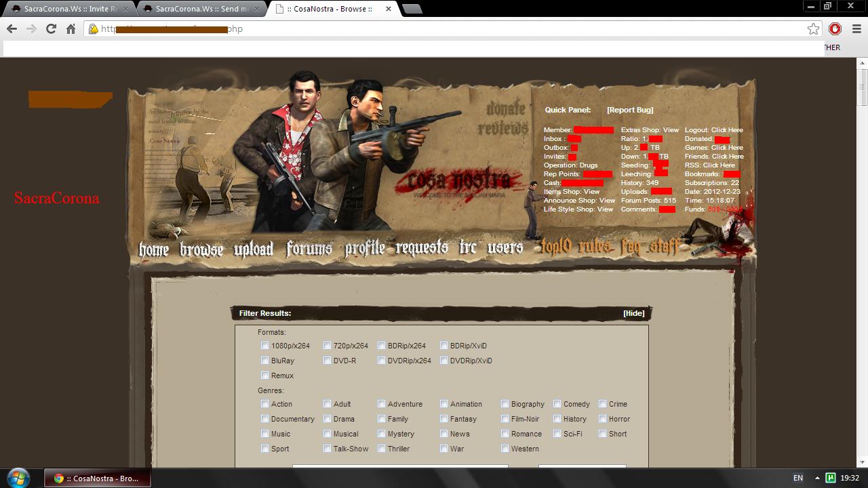Click the Operation: Drugs entry

point(571,165)
